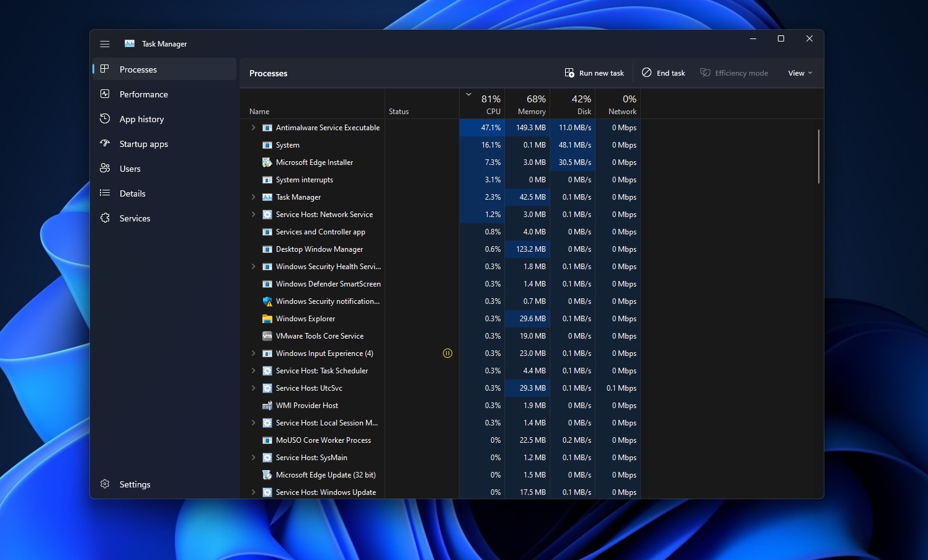Select the Performance icon in the sidebar

coord(105,94)
